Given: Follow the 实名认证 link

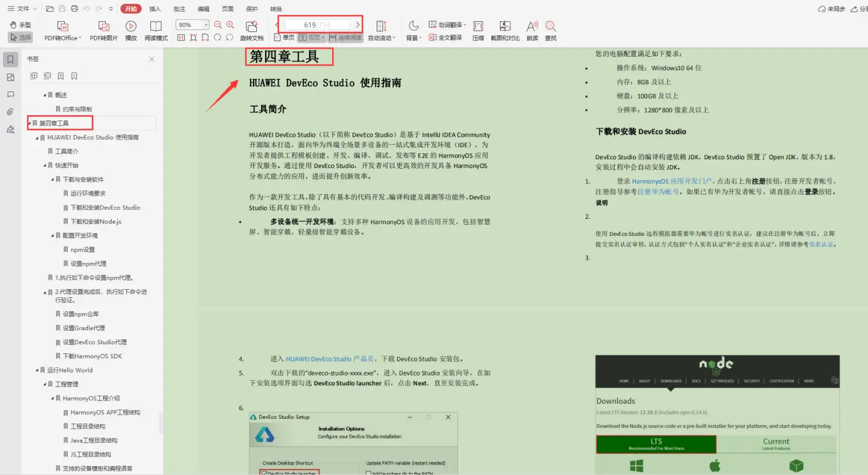Looking at the screenshot, I should tap(821, 244).
